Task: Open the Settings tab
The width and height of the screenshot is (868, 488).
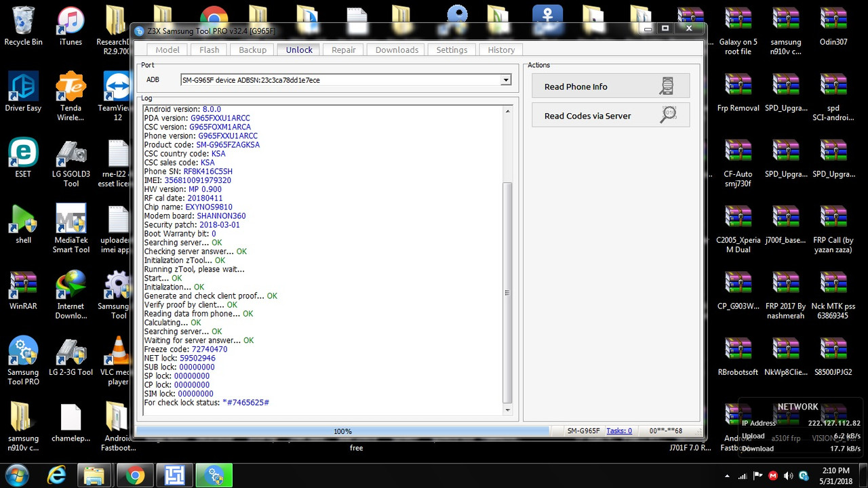Action: tap(452, 49)
